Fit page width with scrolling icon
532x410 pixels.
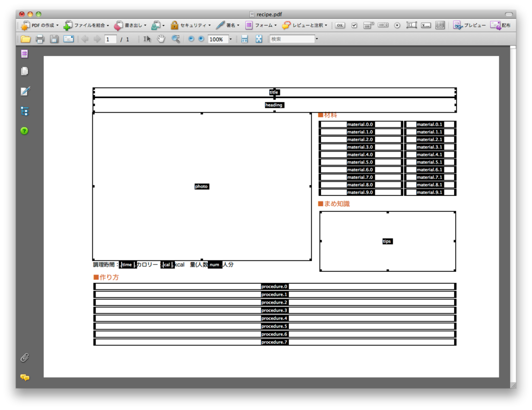tap(244, 39)
